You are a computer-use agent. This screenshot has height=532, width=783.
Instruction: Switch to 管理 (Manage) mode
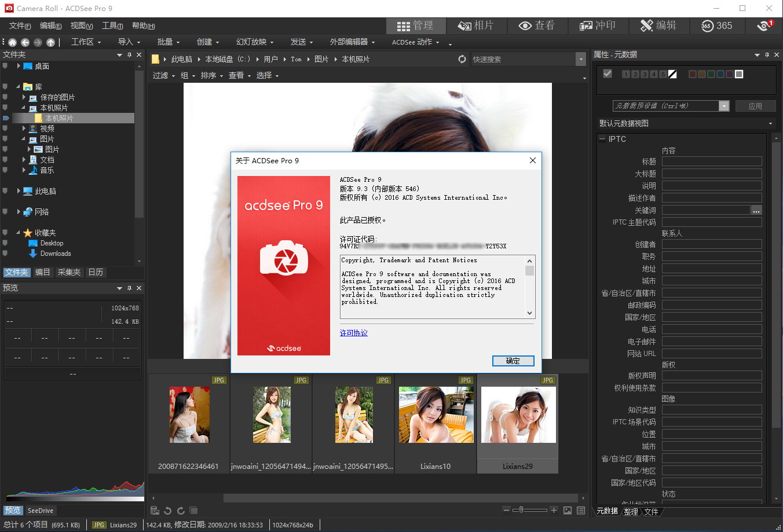pyautogui.click(x=415, y=25)
